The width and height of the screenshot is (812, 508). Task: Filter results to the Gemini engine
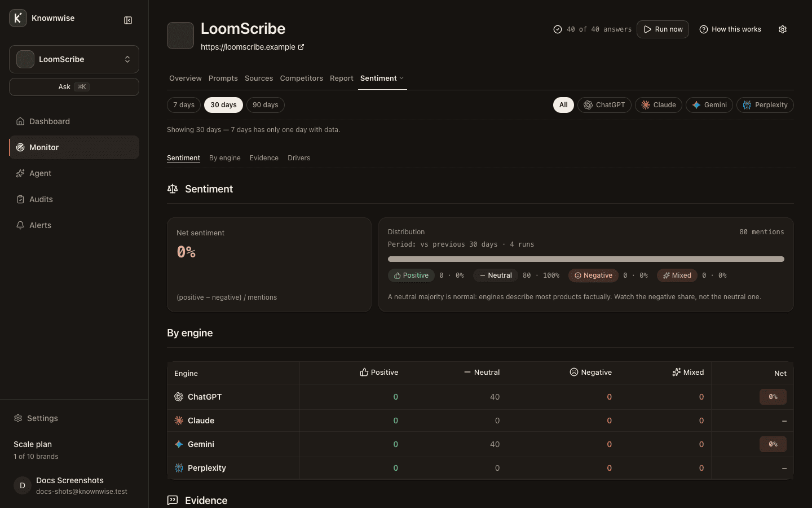tap(709, 105)
